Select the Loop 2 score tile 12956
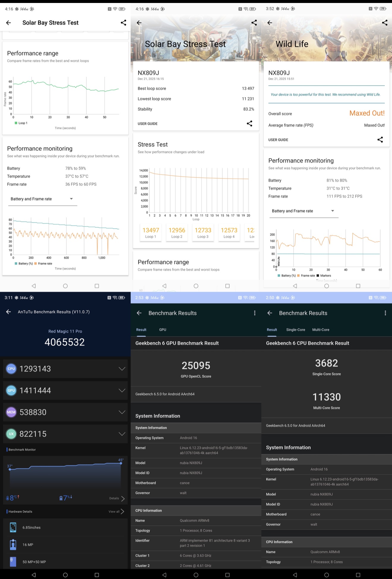The width and height of the screenshot is (392, 579). pyautogui.click(x=177, y=233)
